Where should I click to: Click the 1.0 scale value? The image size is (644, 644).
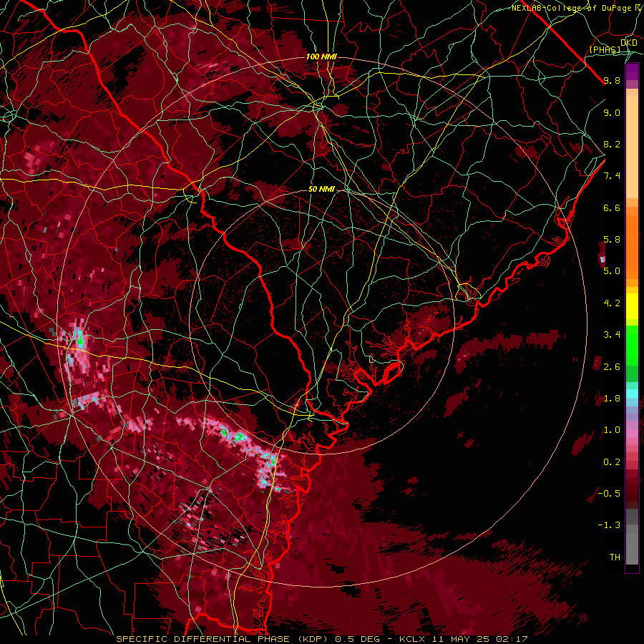tap(612, 430)
